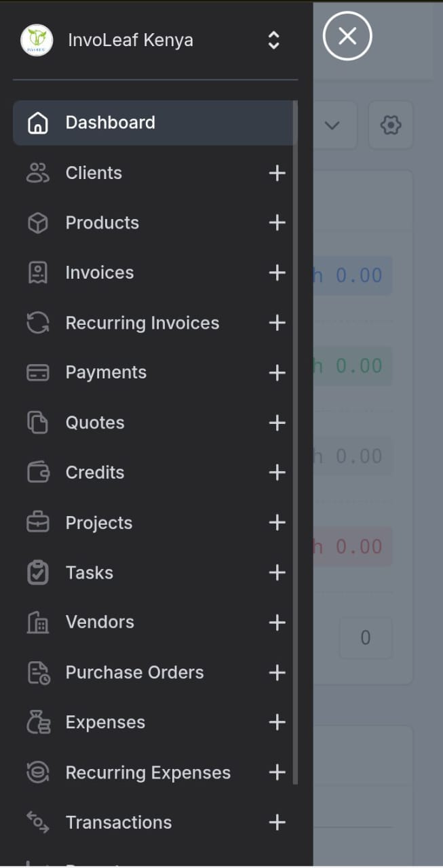
Task: Click the Credits wallet icon
Action: (38, 473)
